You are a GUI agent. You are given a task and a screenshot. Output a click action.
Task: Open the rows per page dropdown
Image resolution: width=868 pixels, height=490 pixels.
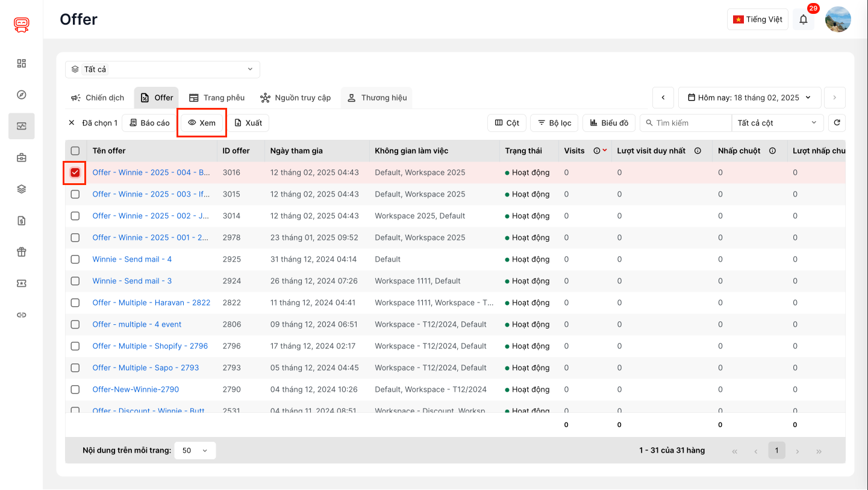pos(195,450)
